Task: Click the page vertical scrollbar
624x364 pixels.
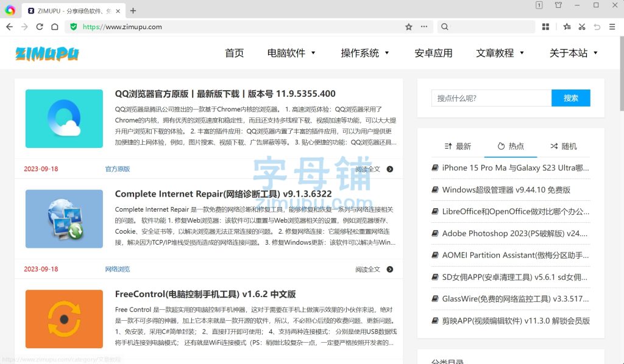Action: [x=622, y=74]
